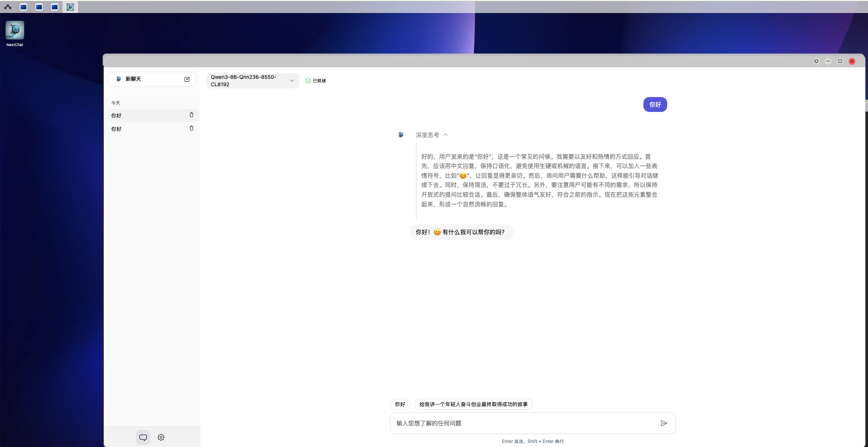Screen dimensions: 868x447
Task: Open the system launcher icon in top bar
Action: (x=8, y=7)
